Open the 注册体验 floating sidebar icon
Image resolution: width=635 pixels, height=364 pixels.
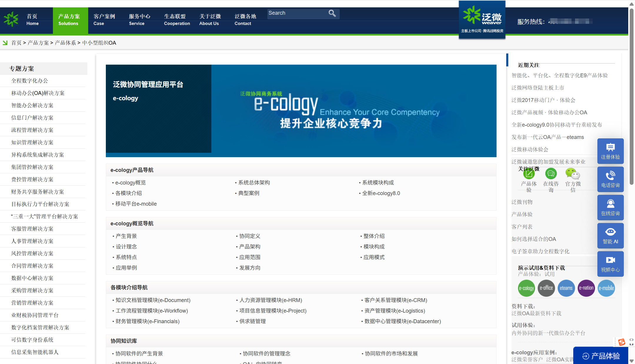611,151
